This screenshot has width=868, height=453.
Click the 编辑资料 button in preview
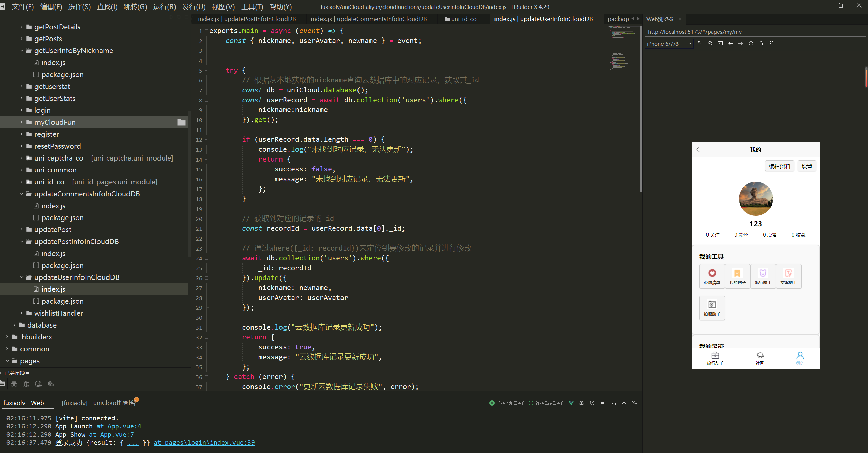(x=779, y=166)
